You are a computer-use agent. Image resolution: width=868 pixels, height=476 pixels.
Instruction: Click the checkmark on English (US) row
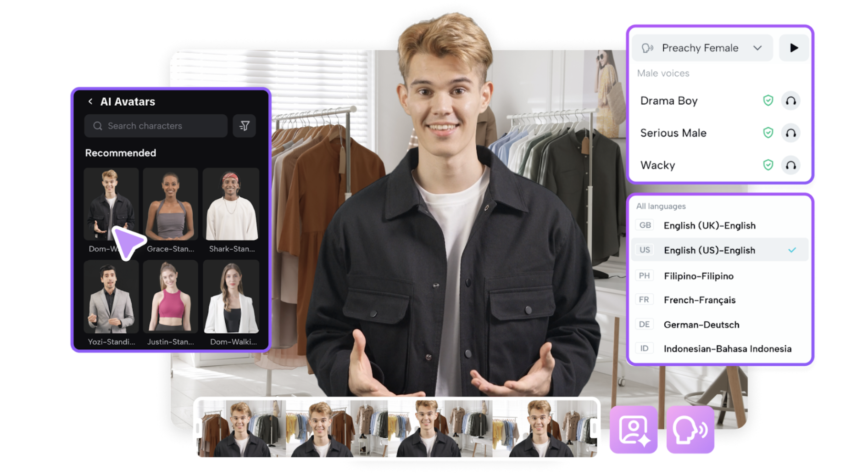click(x=792, y=250)
